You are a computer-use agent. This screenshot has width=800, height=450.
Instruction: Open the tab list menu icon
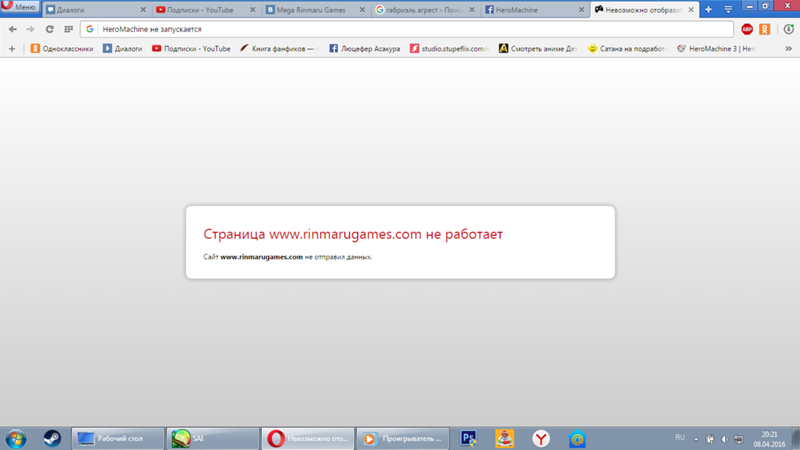[x=728, y=10]
